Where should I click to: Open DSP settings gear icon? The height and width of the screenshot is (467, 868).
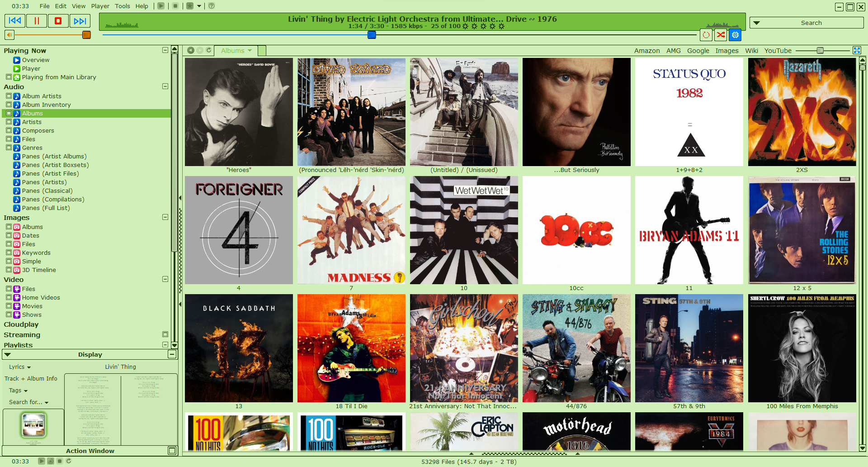[736, 35]
